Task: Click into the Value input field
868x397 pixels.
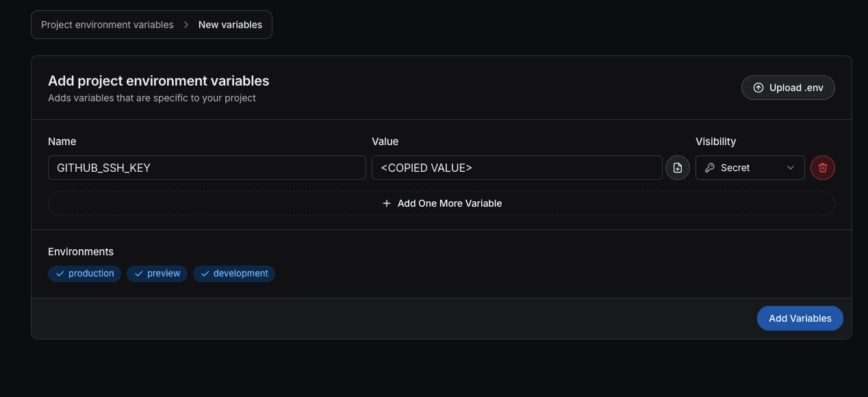Action: [517, 168]
